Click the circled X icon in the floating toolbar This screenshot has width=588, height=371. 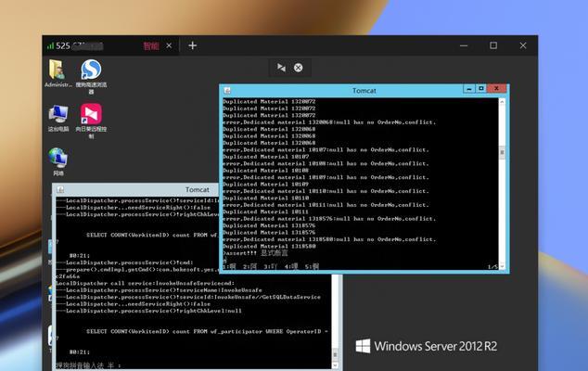(x=298, y=68)
